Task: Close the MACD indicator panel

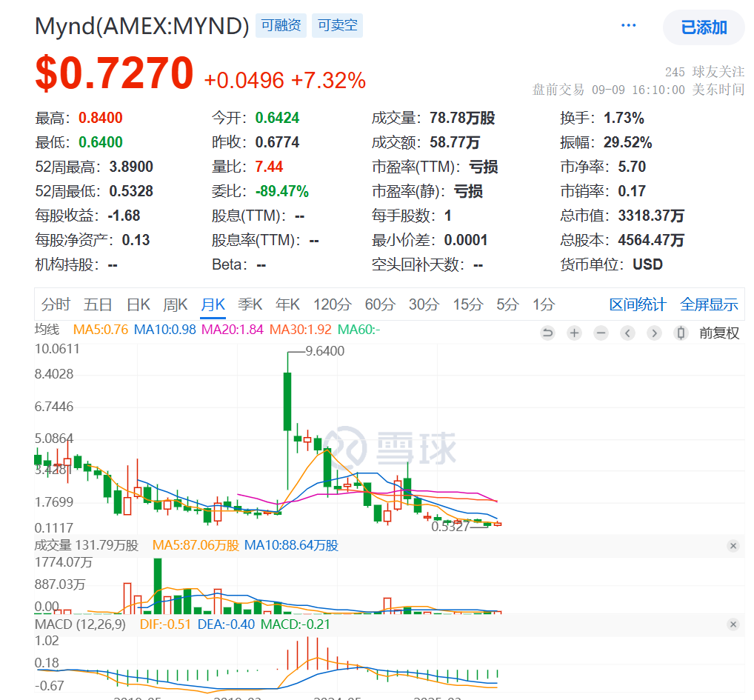Action: click(x=733, y=624)
